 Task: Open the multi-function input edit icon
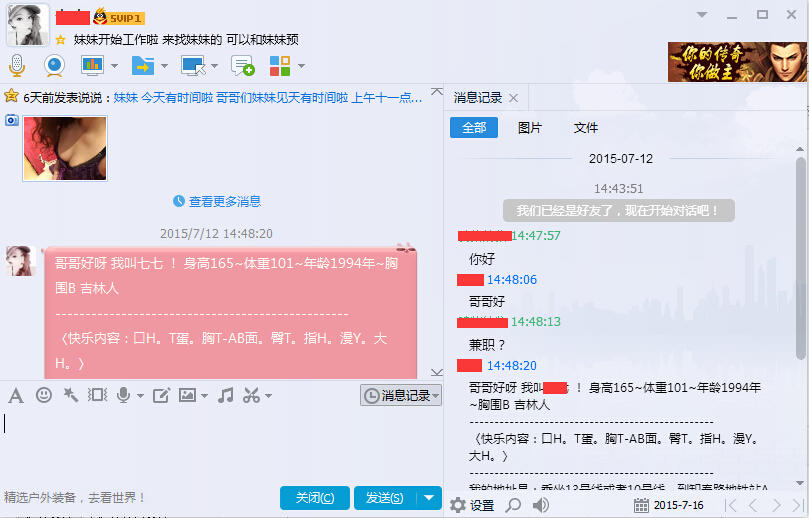point(161,396)
